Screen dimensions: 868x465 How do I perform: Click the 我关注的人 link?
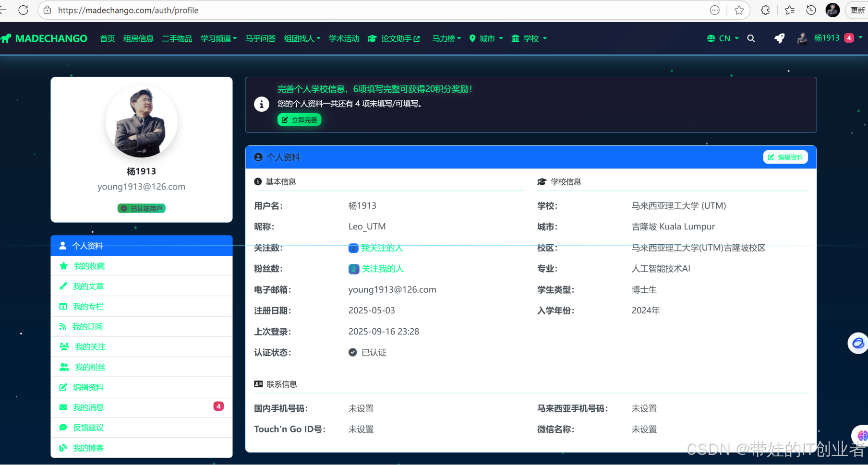(382, 248)
